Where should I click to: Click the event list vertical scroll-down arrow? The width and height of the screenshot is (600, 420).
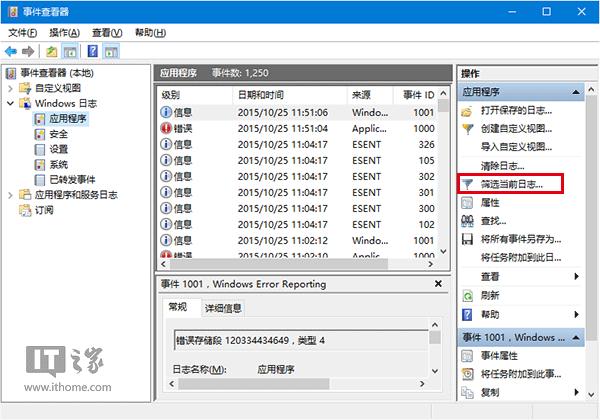click(443, 251)
